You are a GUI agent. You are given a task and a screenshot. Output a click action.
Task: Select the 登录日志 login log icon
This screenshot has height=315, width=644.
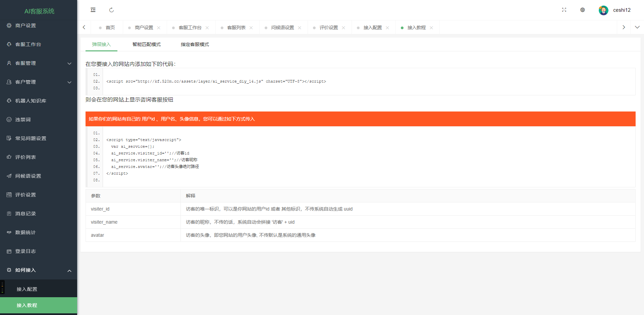(9, 251)
